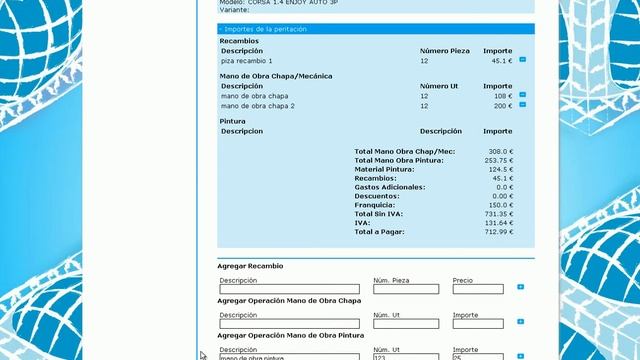Click 'Franquicia:' label
The height and width of the screenshot is (360, 640).
tap(375, 205)
